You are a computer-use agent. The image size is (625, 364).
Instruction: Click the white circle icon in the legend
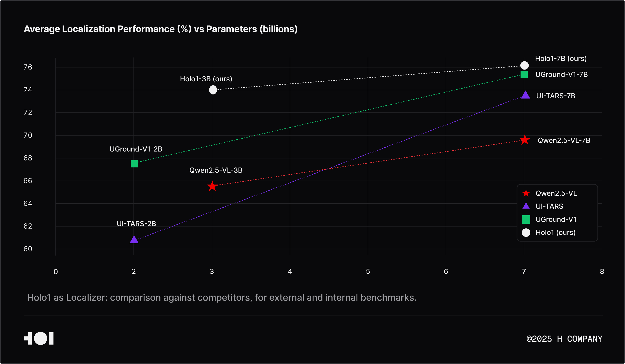pos(526,233)
